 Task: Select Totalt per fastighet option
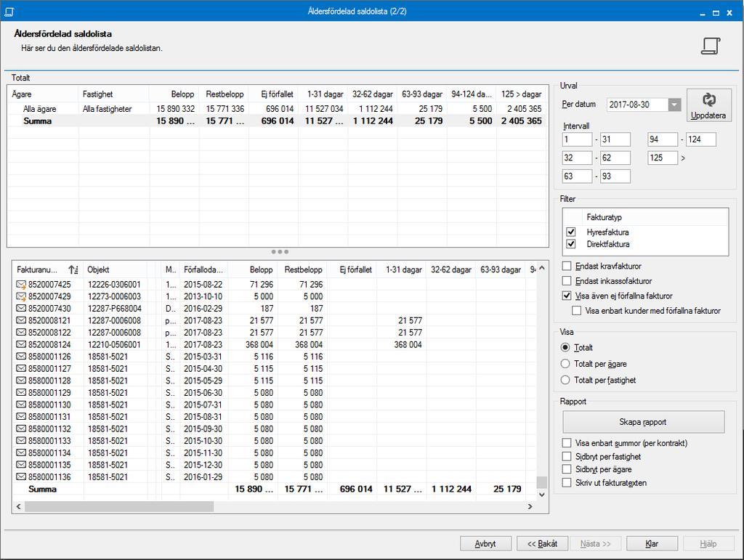pyautogui.click(x=565, y=380)
